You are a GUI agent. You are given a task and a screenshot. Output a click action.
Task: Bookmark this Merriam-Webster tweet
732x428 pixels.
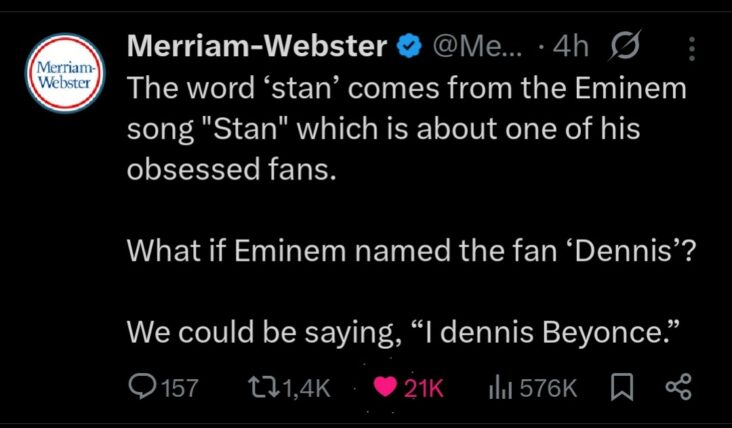(621, 387)
